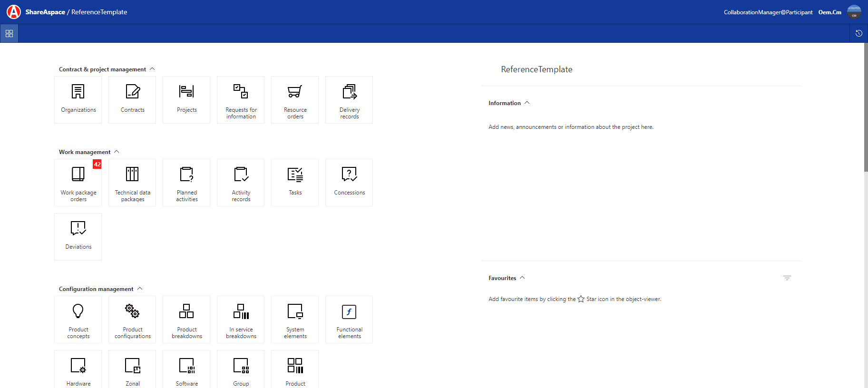This screenshot has height=388, width=868.
Task: Collapse the Configuration management section
Action: pyautogui.click(x=140, y=289)
